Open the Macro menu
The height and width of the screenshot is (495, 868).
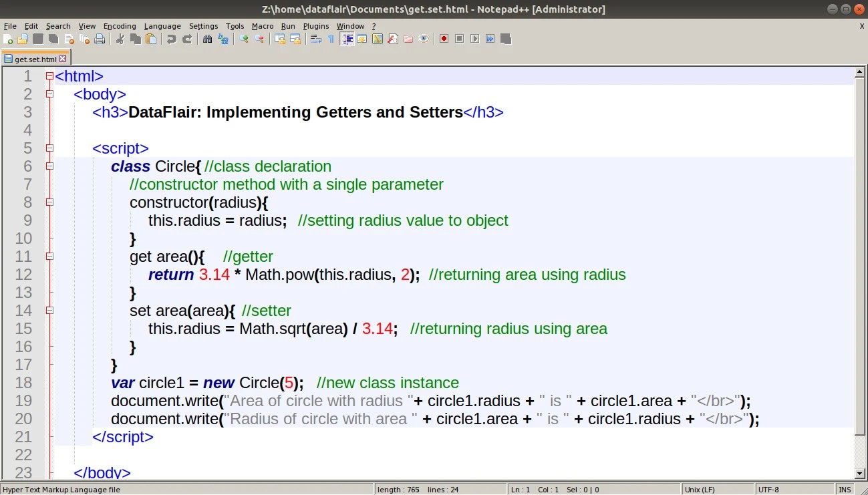[263, 26]
